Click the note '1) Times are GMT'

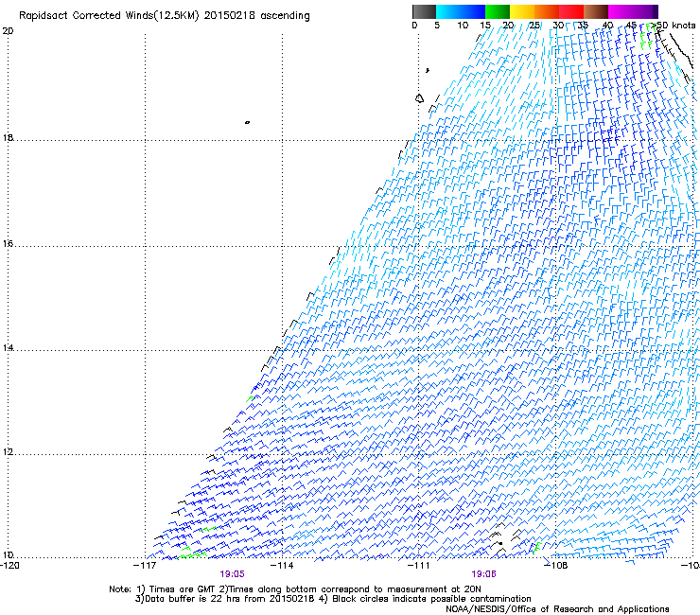point(177,589)
